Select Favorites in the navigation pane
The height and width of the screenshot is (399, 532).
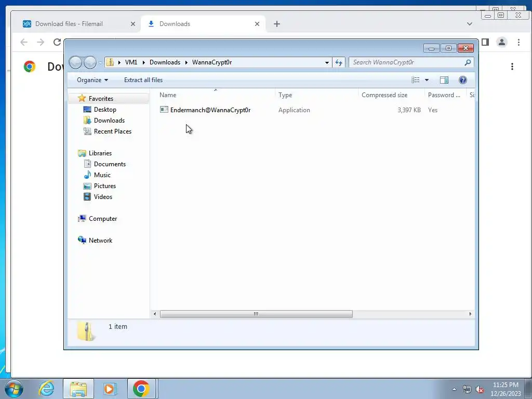(101, 98)
